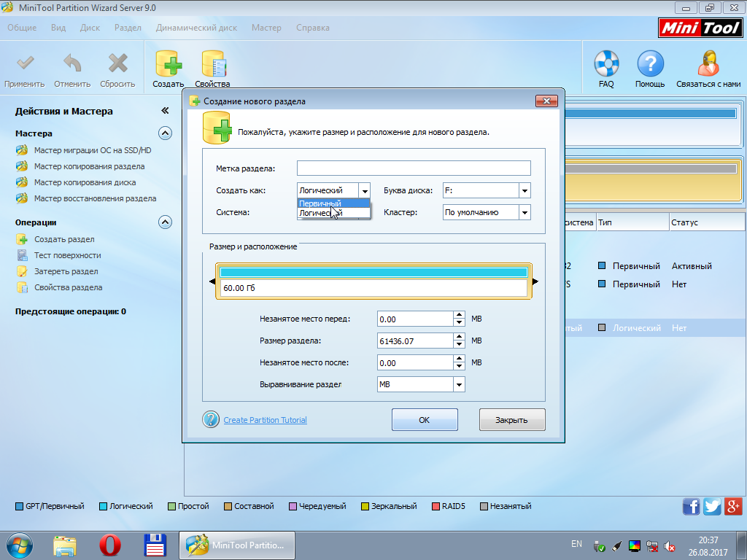Launch Opera browser from taskbar

(x=110, y=545)
